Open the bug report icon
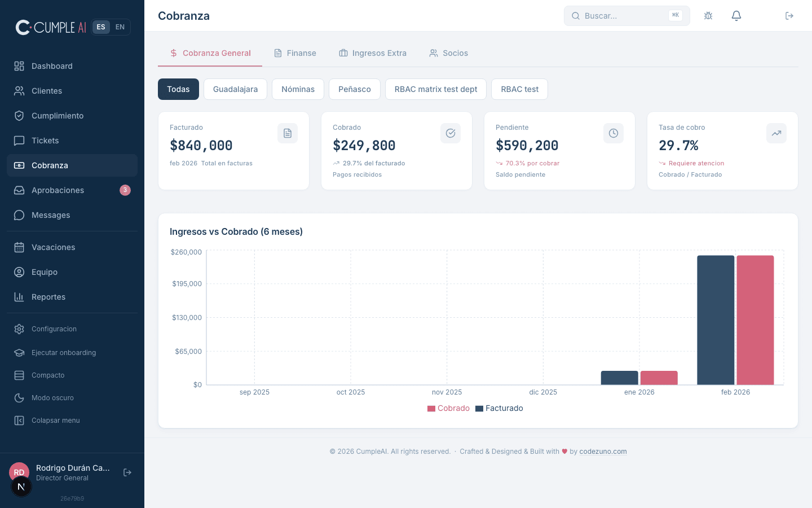This screenshot has width=812, height=508. (x=708, y=16)
